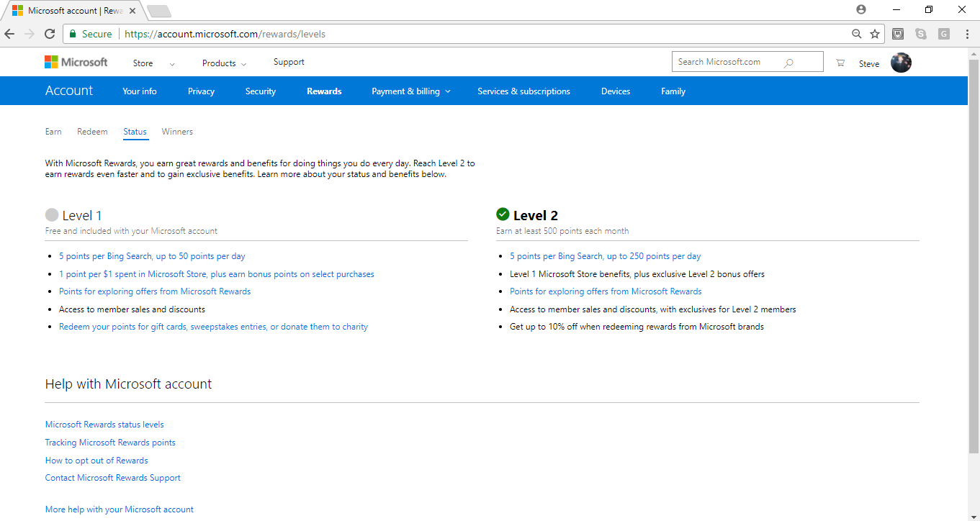Go to the Security section
This screenshot has height=521, width=980.
click(x=261, y=91)
